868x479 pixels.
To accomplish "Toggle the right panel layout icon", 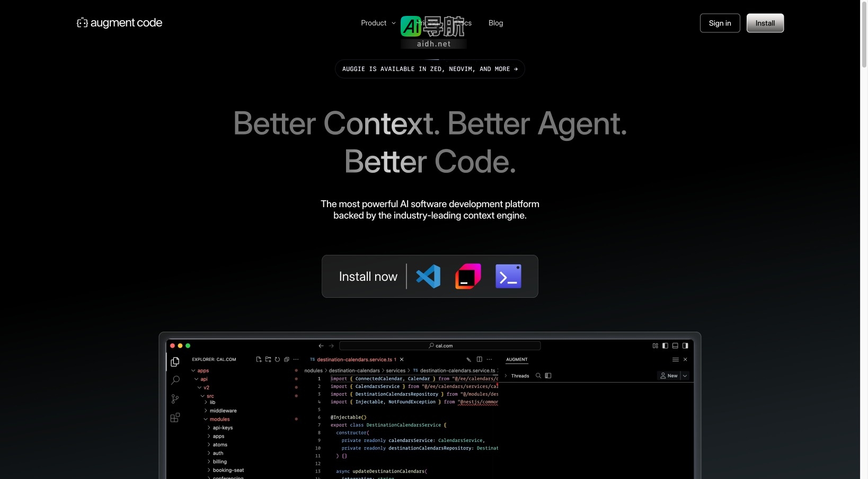I will click(x=685, y=345).
